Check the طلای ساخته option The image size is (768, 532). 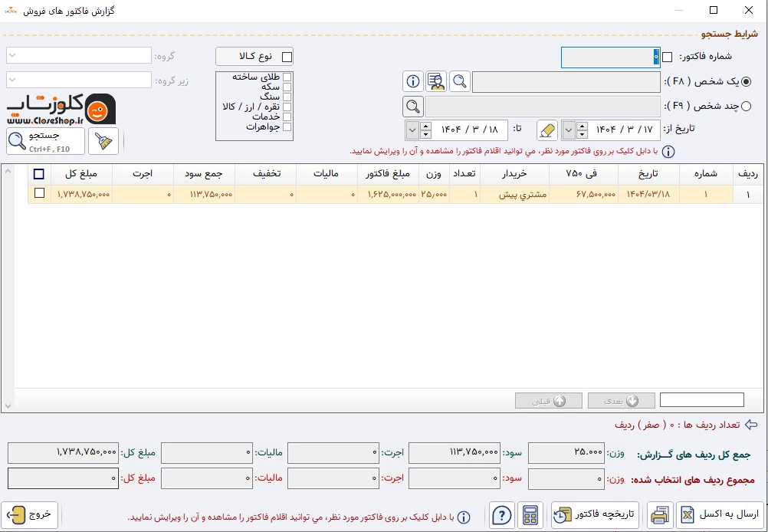click(287, 77)
